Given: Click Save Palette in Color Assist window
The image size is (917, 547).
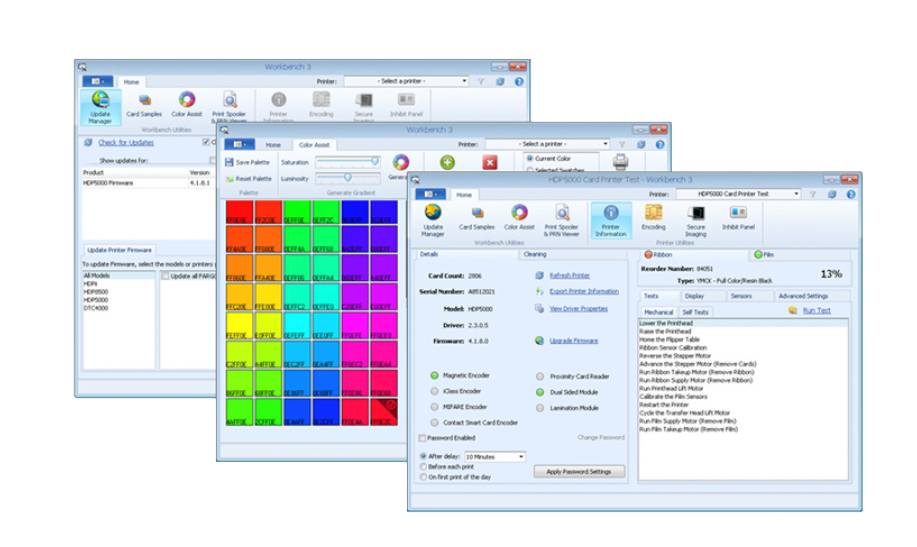Looking at the screenshot, I should 247,162.
